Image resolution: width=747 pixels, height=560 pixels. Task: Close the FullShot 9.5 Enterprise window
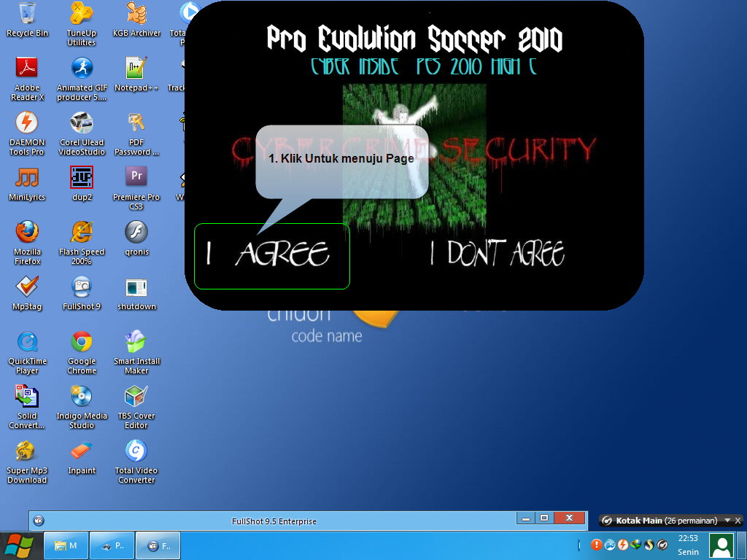click(x=569, y=518)
